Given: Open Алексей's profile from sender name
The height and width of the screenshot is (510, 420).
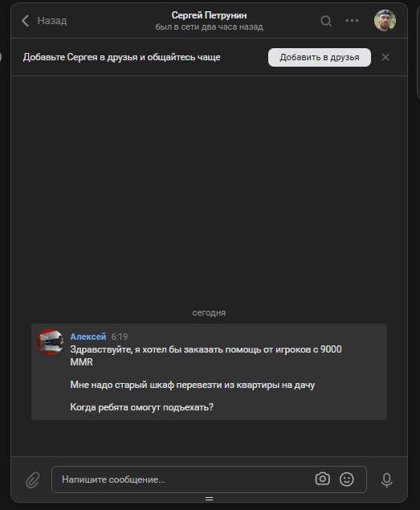Looking at the screenshot, I should tap(88, 337).
